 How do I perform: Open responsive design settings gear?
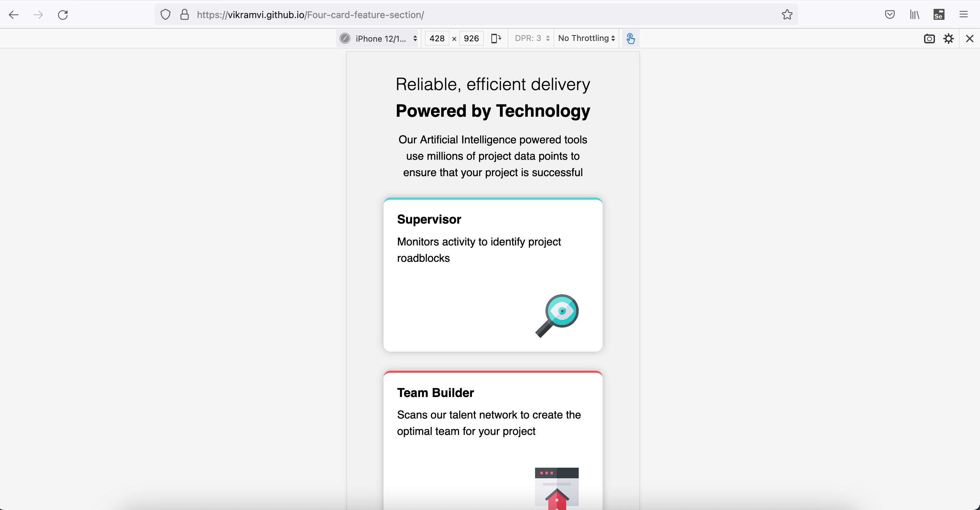tap(948, 39)
